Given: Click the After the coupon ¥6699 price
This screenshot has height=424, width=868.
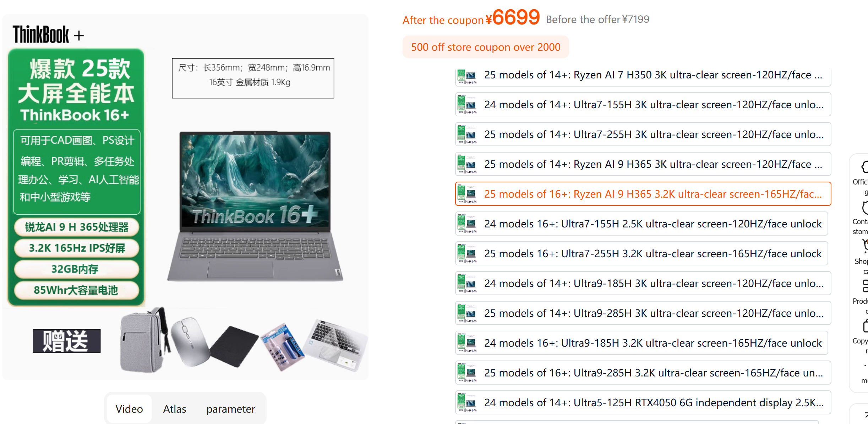Looking at the screenshot, I should click(x=471, y=18).
